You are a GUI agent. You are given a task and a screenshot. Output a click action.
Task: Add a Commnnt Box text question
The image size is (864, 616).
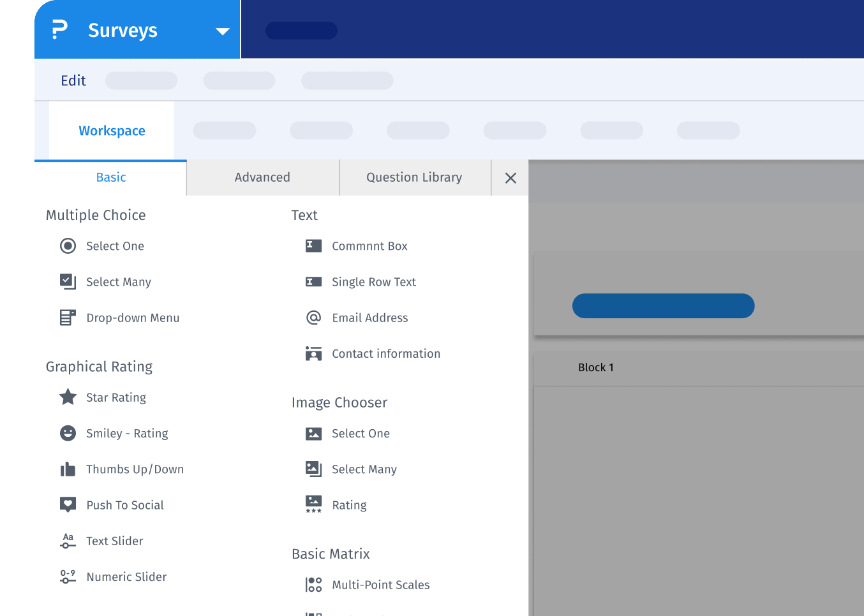click(x=369, y=246)
